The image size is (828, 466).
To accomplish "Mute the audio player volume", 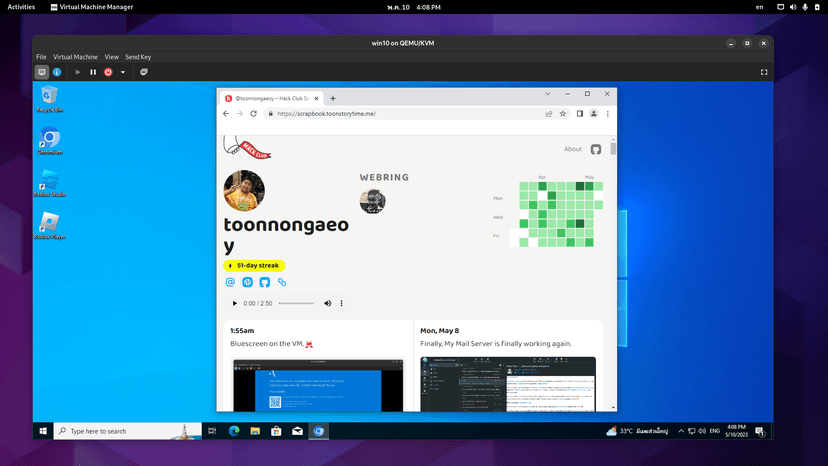I will [x=327, y=303].
